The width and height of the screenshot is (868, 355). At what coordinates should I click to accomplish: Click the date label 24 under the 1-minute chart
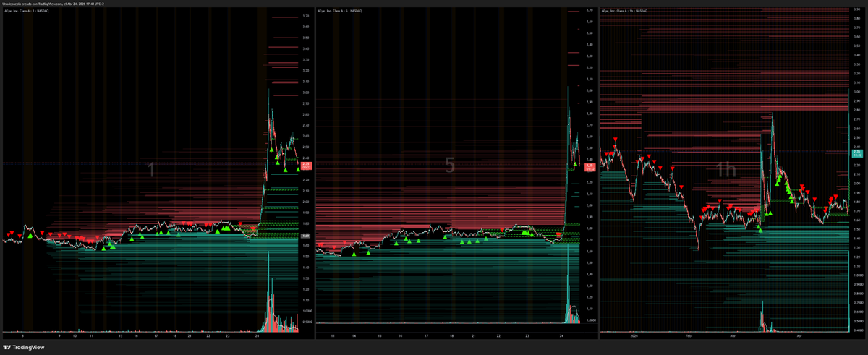coord(258,336)
